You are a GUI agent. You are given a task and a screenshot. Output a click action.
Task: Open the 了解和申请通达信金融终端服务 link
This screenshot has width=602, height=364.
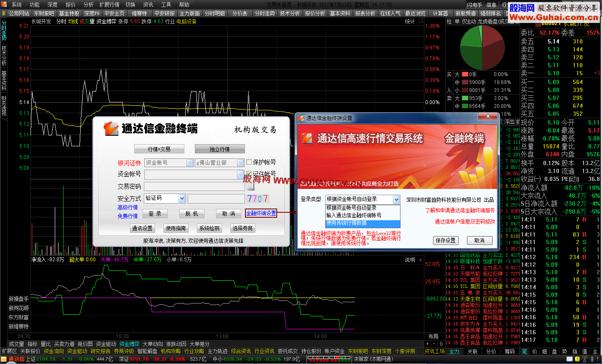point(460,210)
